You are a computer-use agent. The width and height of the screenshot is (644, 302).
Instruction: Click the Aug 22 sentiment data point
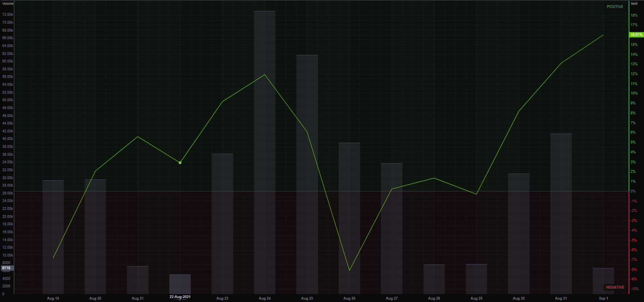coord(180,163)
